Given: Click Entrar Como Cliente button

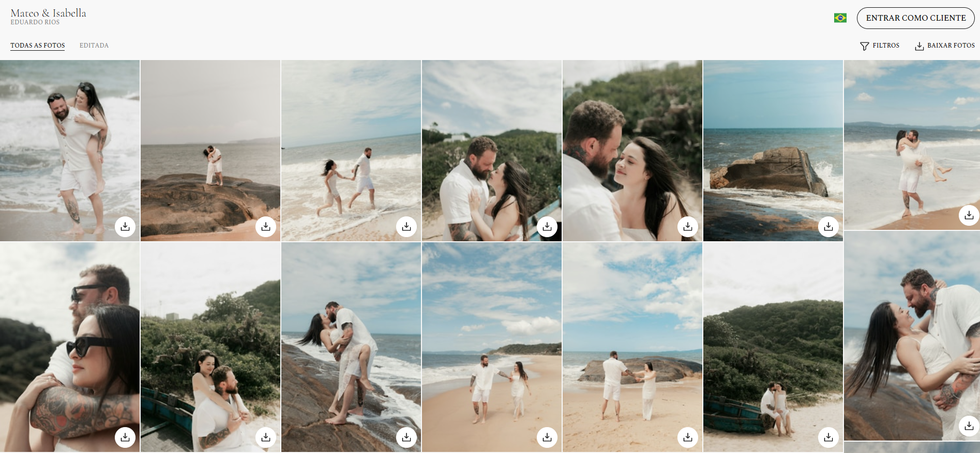Looking at the screenshot, I should 915,18.
